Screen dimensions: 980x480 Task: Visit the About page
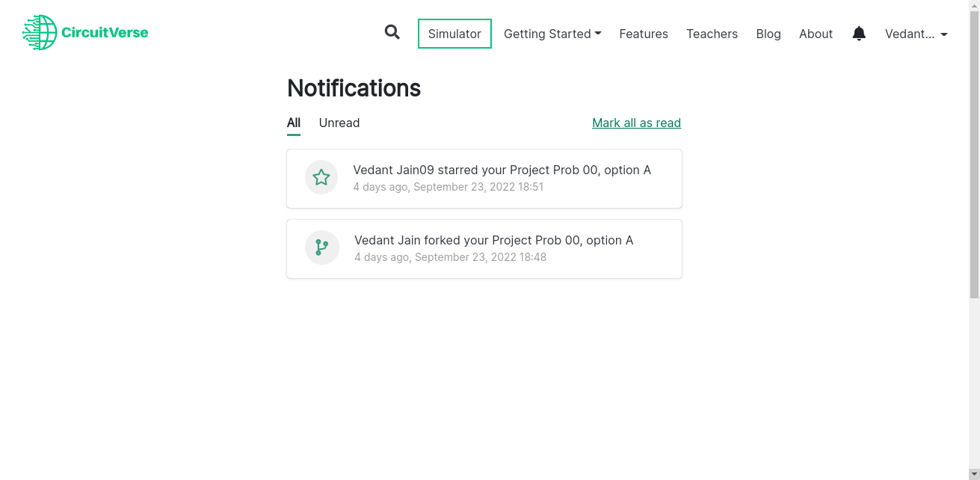pyautogui.click(x=816, y=34)
